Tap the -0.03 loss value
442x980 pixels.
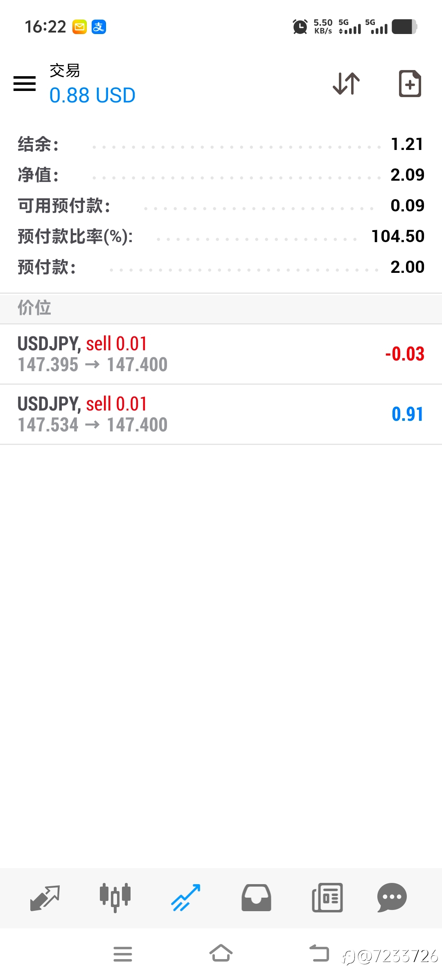[x=404, y=354]
